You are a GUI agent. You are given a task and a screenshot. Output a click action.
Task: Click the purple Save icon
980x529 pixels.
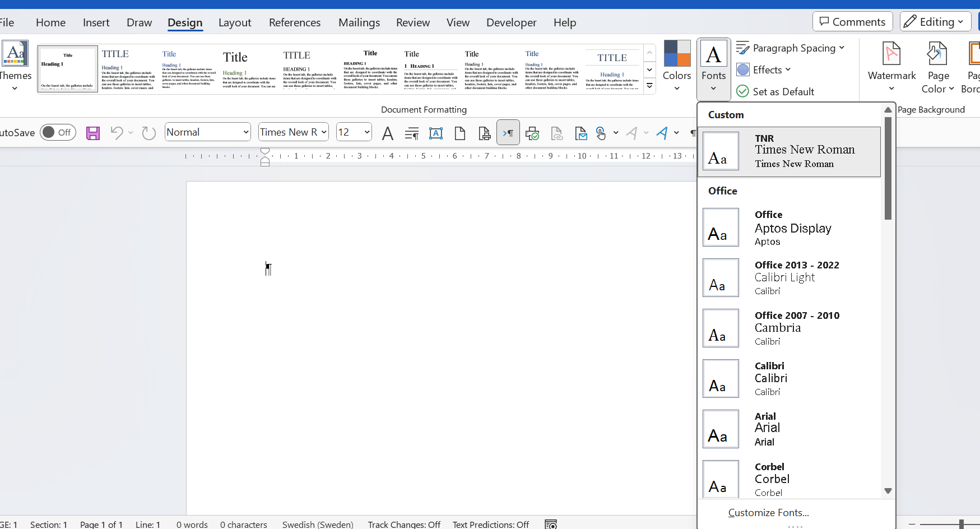[93, 133]
